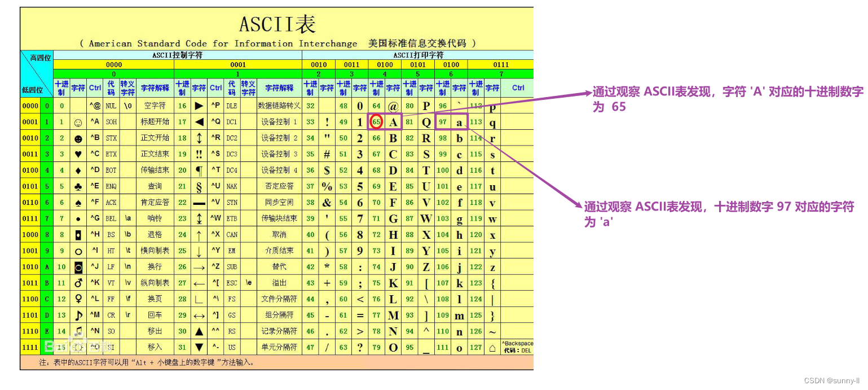Click the '取消' cell
Image resolution: width=868 pixels, height=390 pixels.
(x=279, y=234)
